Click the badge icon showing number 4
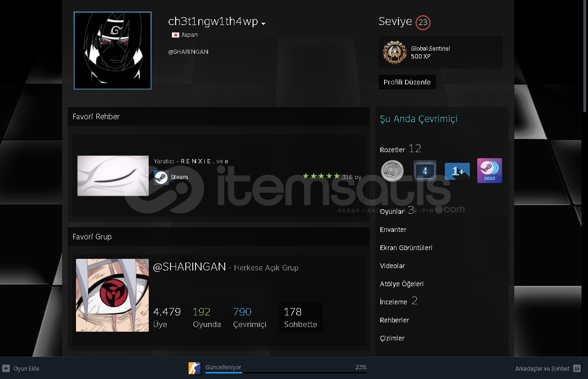The width and height of the screenshot is (588, 379). [x=425, y=171]
